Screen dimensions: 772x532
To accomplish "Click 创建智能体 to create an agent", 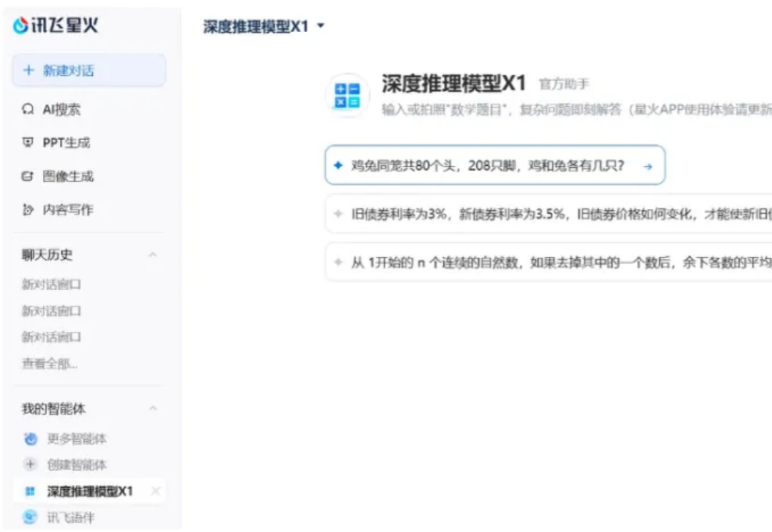I will (76, 465).
